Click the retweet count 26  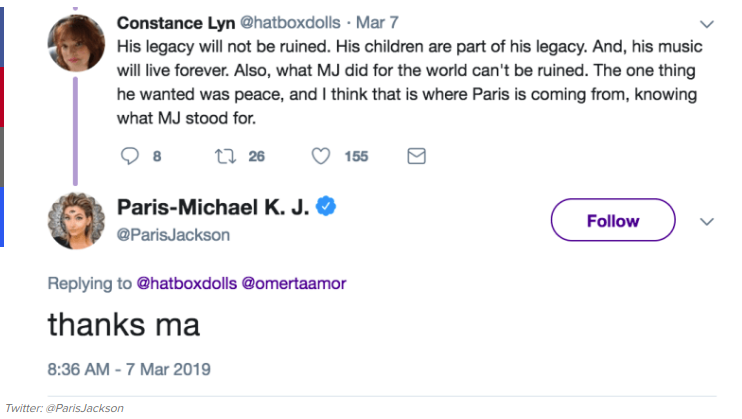click(x=257, y=156)
